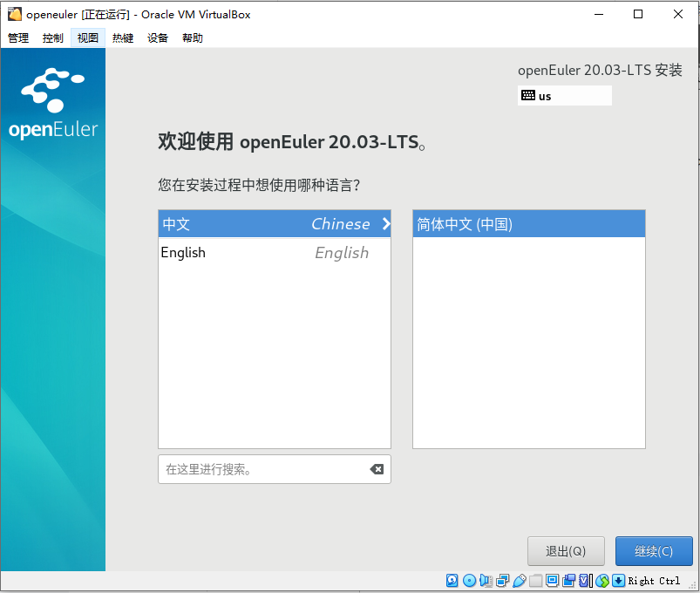Click the recording status icon

tap(568, 581)
